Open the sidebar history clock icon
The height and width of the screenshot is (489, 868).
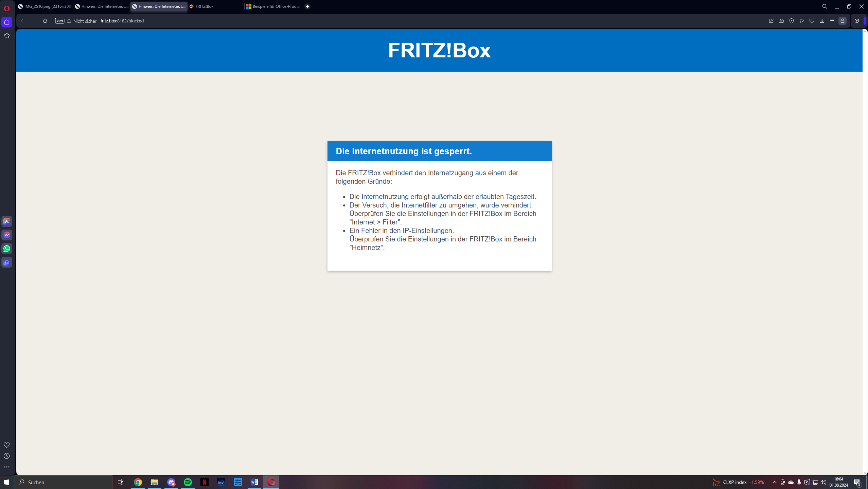(x=7, y=456)
